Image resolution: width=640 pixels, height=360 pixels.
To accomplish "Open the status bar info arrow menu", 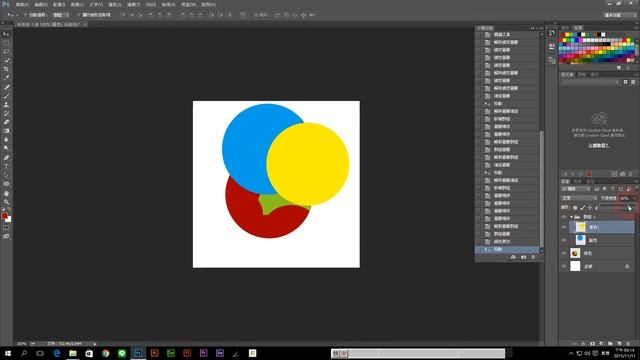I will [x=95, y=344].
